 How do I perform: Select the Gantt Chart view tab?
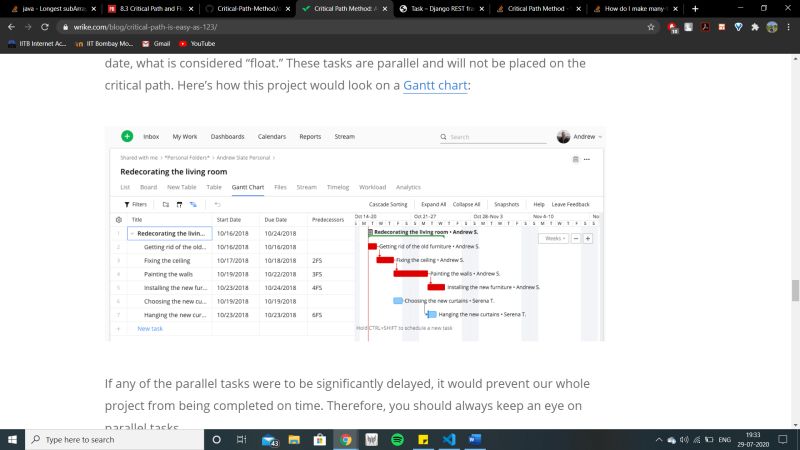(x=248, y=187)
